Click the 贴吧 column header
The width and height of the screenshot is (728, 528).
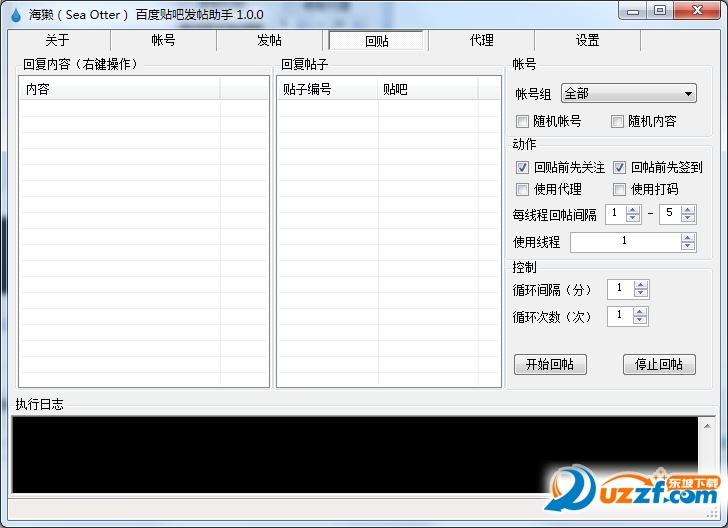[428, 89]
